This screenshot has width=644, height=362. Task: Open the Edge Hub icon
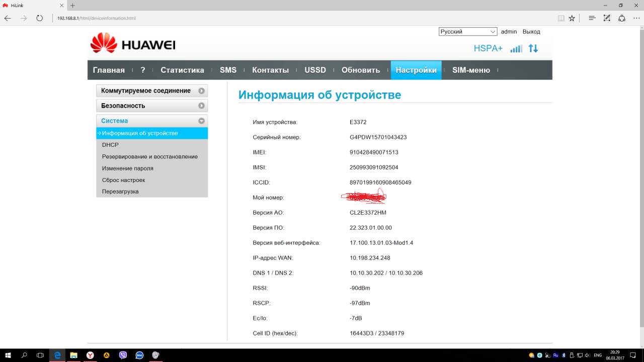(x=592, y=18)
